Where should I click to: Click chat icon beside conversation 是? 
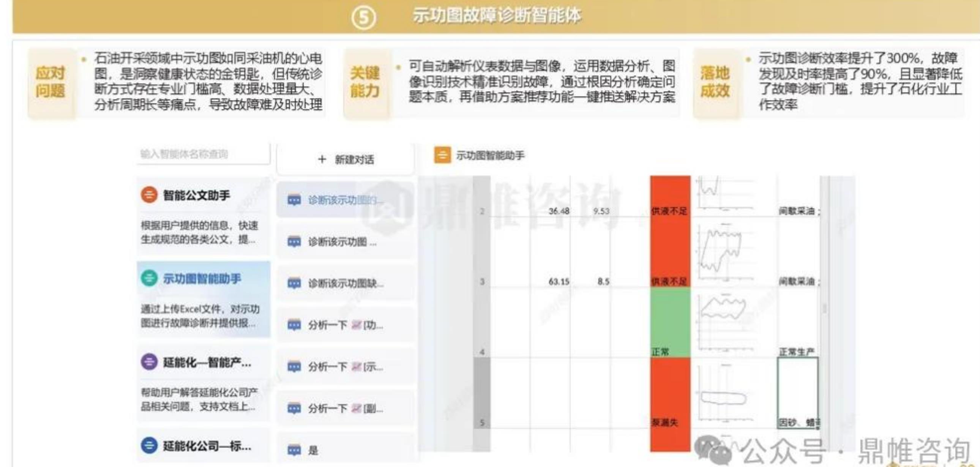(x=294, y=451)
